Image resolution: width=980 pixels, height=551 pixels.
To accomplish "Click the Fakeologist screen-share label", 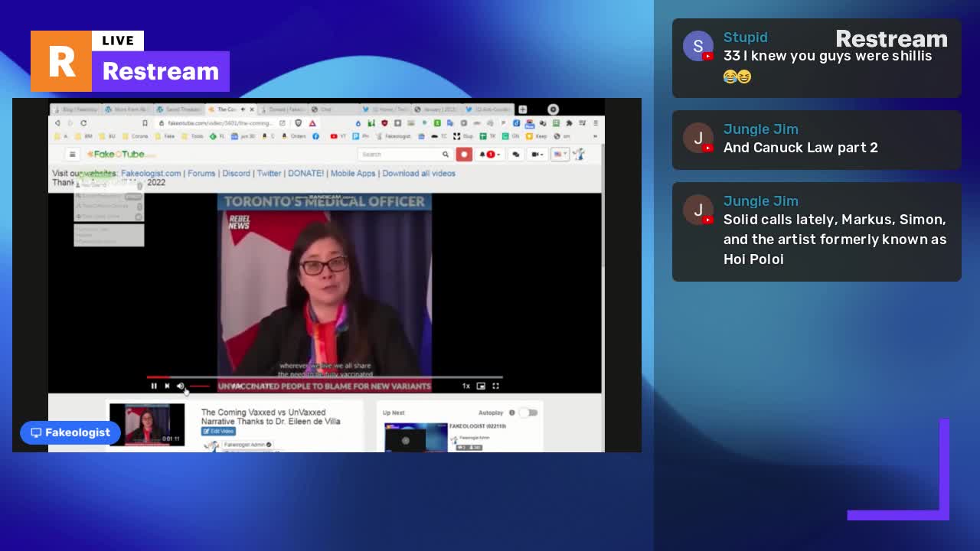I will click(x=70, y=432).
